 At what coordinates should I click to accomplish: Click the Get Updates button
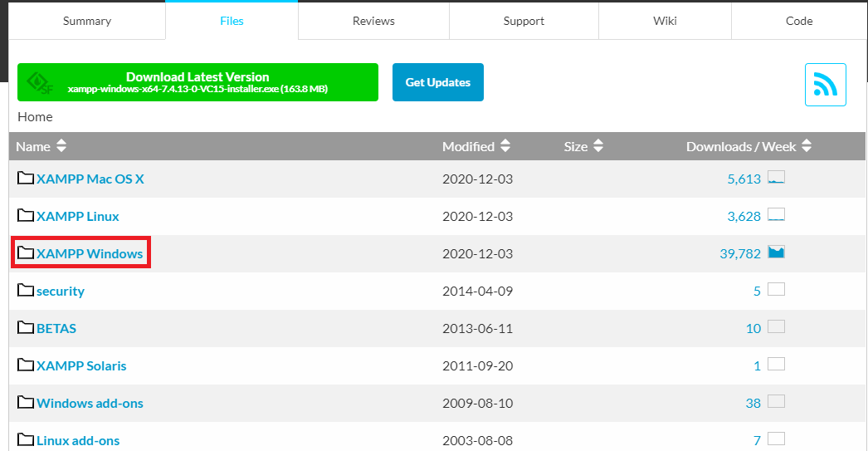tap(438, 82)
